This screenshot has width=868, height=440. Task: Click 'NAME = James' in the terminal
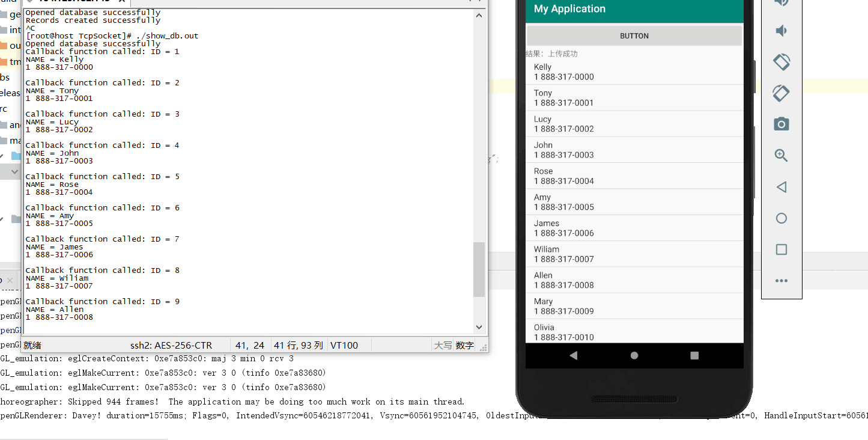click(x=55, y=247)
